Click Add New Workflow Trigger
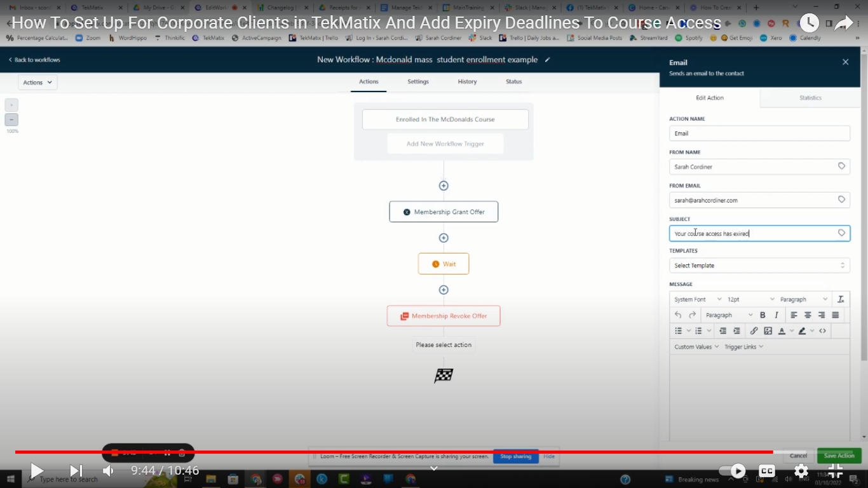Viewport: 868px width, 488px height. pos(445,144)
